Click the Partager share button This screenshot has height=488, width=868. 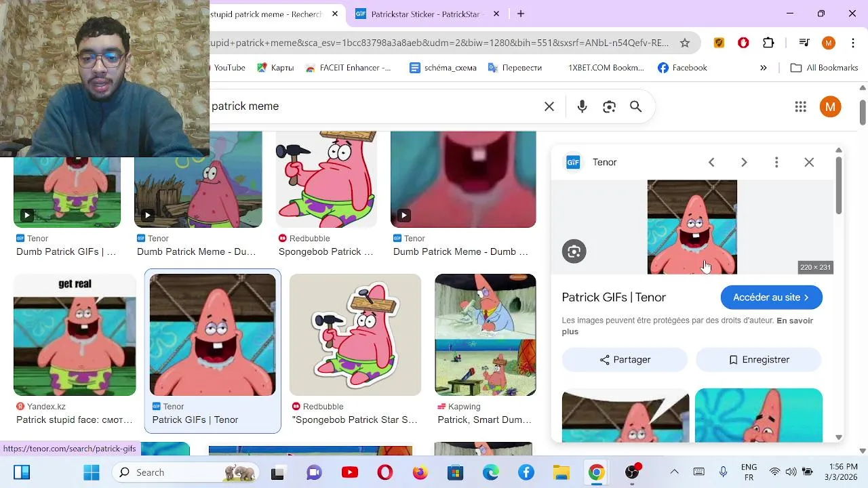coord(625,360)
